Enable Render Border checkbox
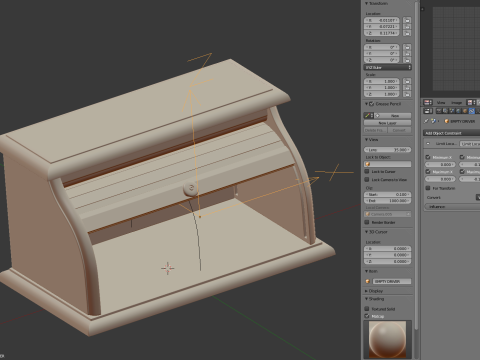The height and width of the screenshot is (360, 480). coord(367,222)
